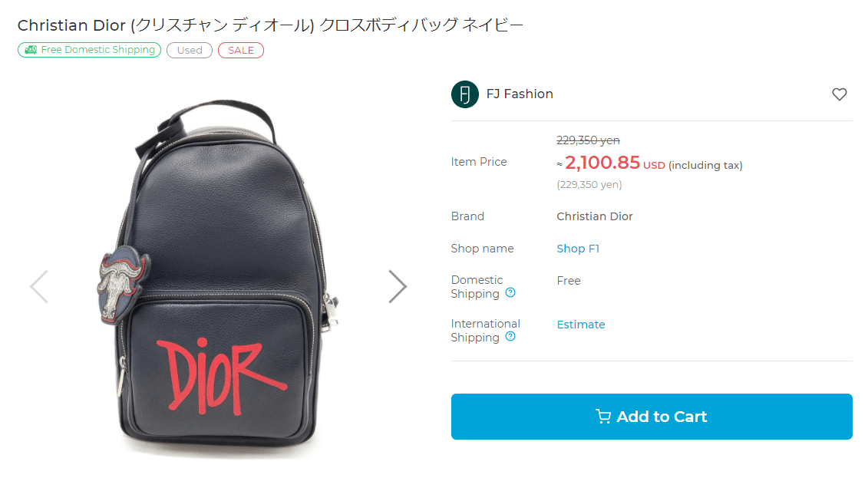The image size is (868, 478).
Task: Go to previous product image arrow
Action: pos(38,287)
